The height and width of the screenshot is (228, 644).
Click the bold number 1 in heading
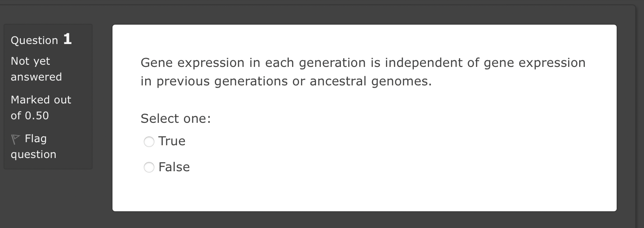pos(67,39)
